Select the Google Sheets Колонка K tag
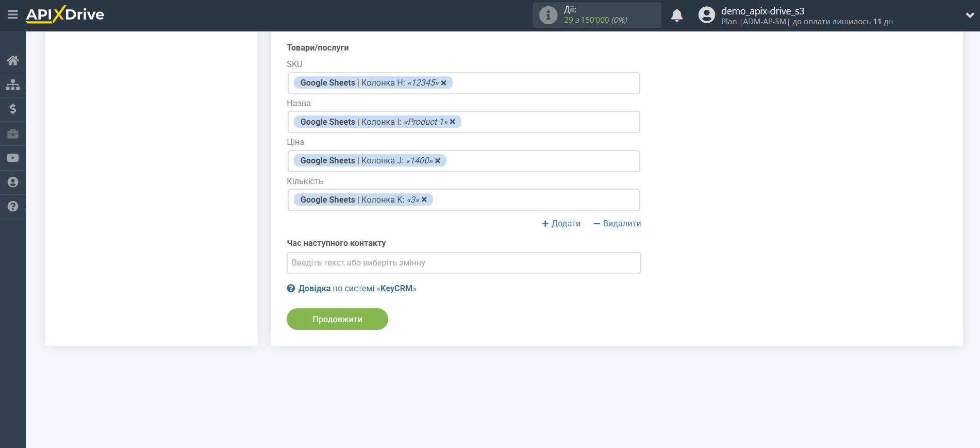 click(x=363, y=200)
